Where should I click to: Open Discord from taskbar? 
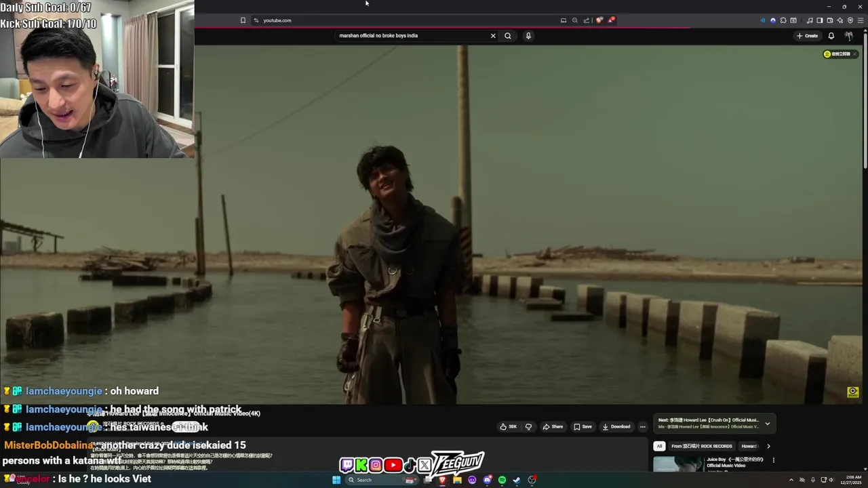488,480
